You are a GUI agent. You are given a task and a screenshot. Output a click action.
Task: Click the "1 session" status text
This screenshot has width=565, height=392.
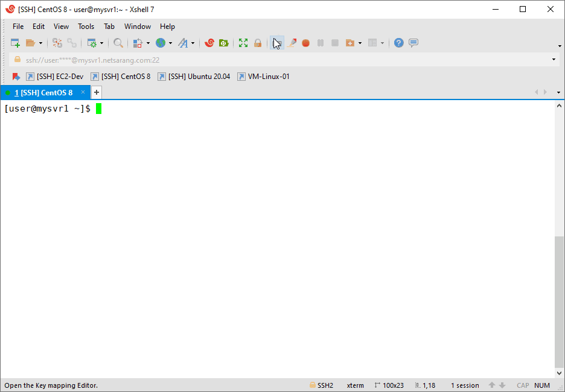tap(465, 385)
